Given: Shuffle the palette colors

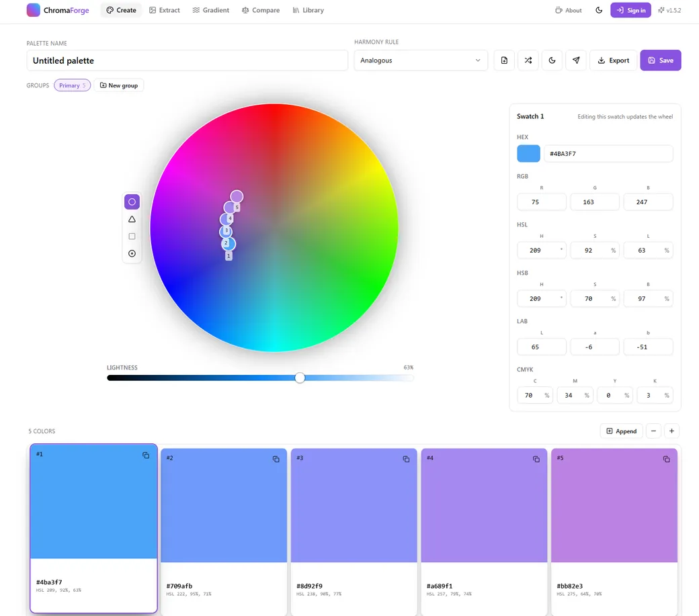Looking at the screenshot, I should click(528, 60).
